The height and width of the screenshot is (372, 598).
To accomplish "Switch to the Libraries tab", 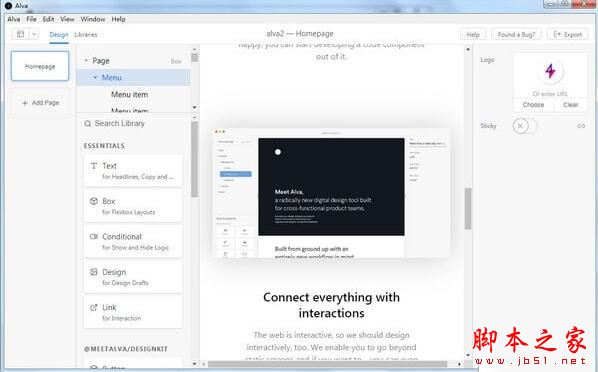I will point(86,35).
